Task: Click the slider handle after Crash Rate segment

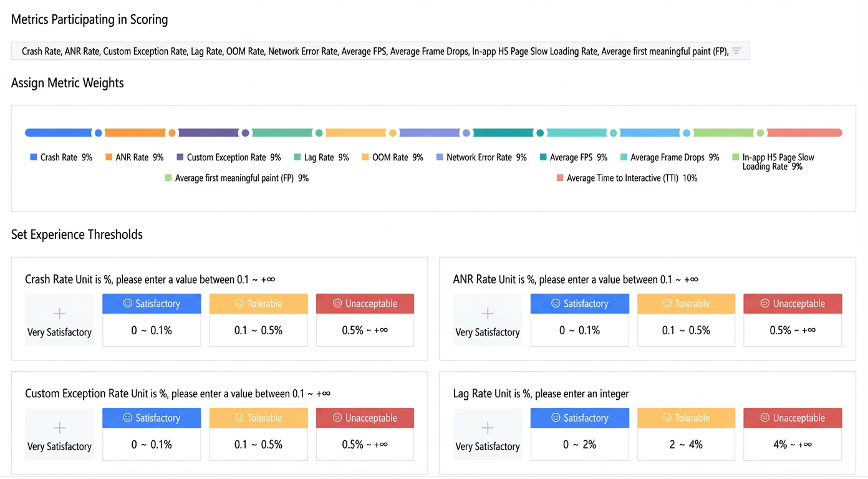Action: tap(98, 133)
